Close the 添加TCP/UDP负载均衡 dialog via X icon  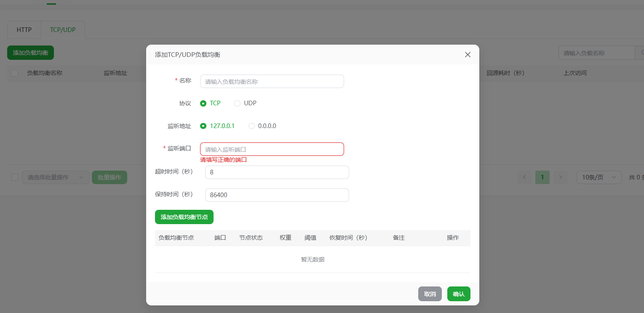coord(468,54)
